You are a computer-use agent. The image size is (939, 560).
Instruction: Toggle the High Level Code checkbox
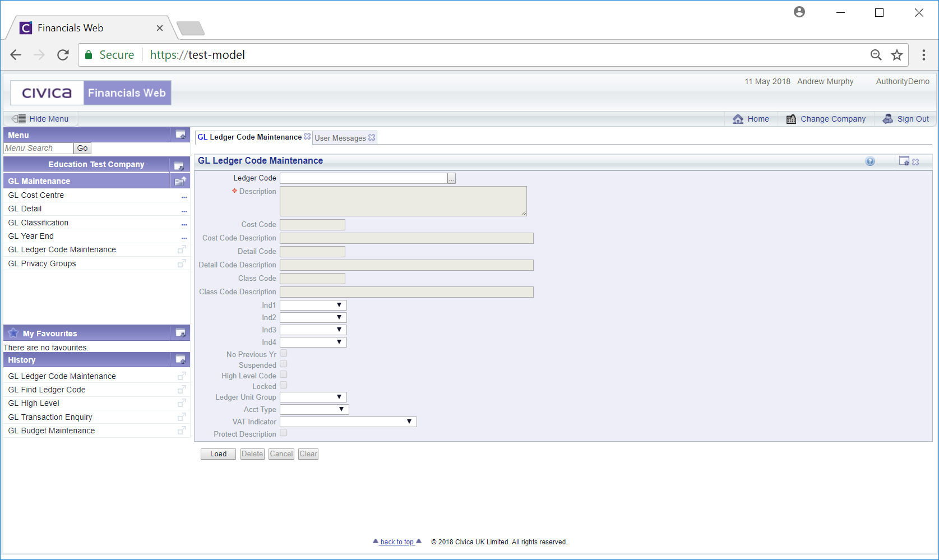284,374
